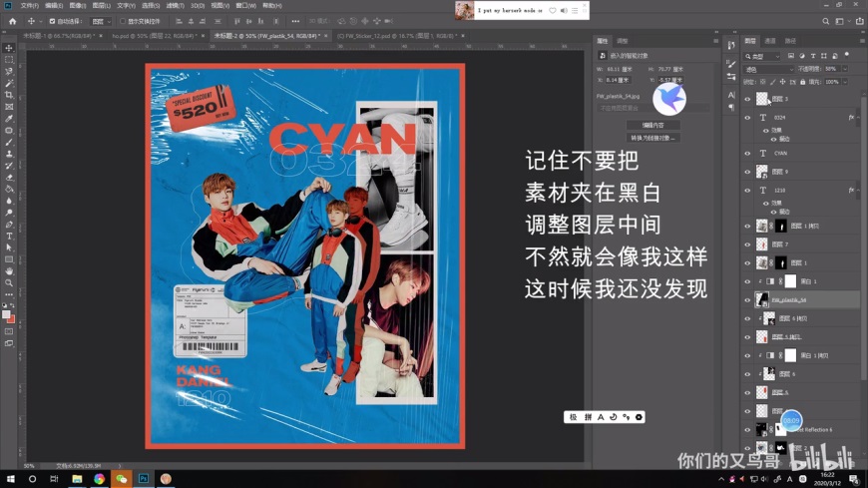Click the W width field in Properties
This screenshot has height=488, width=868.
pyautogui.click(x=620, y=69)
